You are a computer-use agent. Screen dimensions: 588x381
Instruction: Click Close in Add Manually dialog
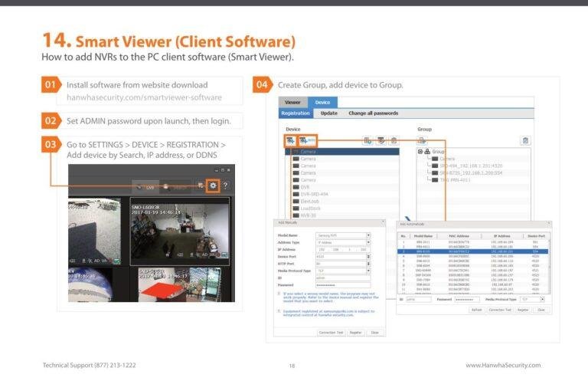tap(375, 333)
